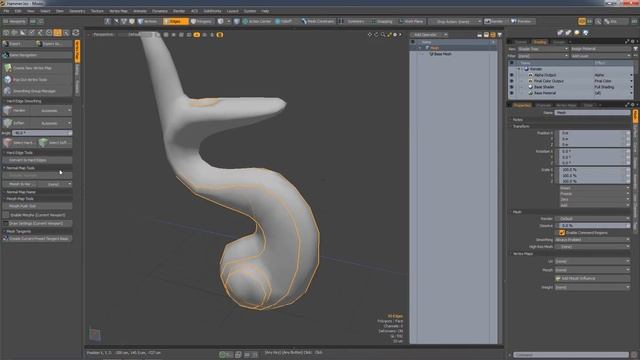Click Create Current Preset Tangent Basis
640x360 pixels.
click(x=37, y=238)
